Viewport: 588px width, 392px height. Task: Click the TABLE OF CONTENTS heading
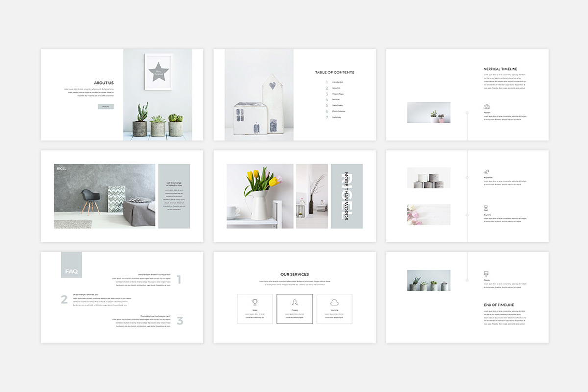coord(335,73)
